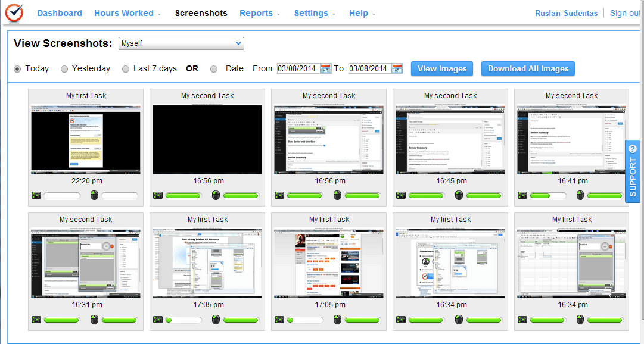Screen dimensions: 644x344
Task: Select the Today radio button
Action: coord(18,68)
